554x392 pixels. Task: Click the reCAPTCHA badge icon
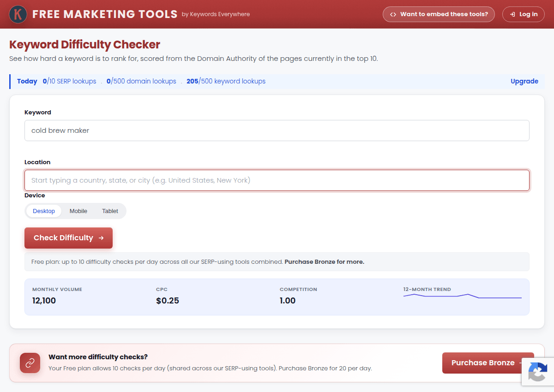point(538,371)
